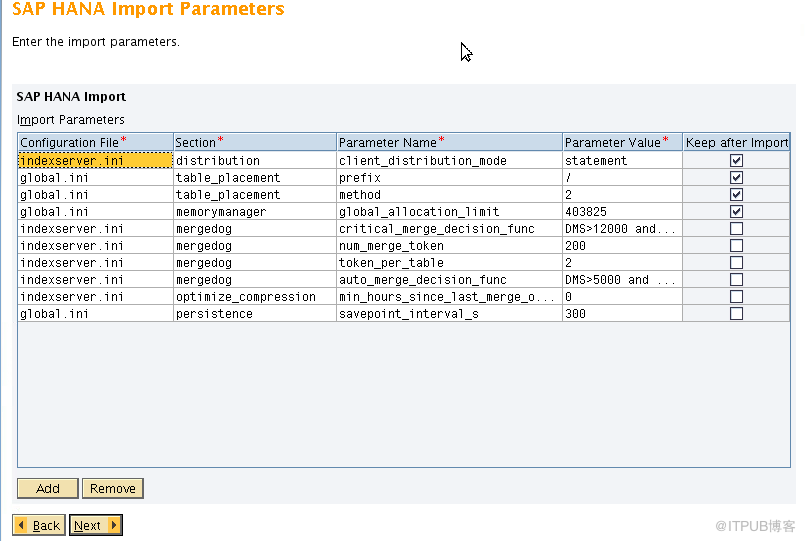Click the 403825 value cell
This screenshot has height=541, width=805.
point(622,211)
